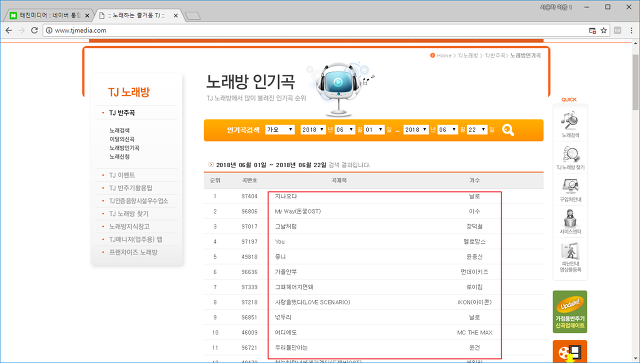Open the 피난안내 영상물등록 quick icon
The width and height of the screenshot is (640, 363).
570,257
